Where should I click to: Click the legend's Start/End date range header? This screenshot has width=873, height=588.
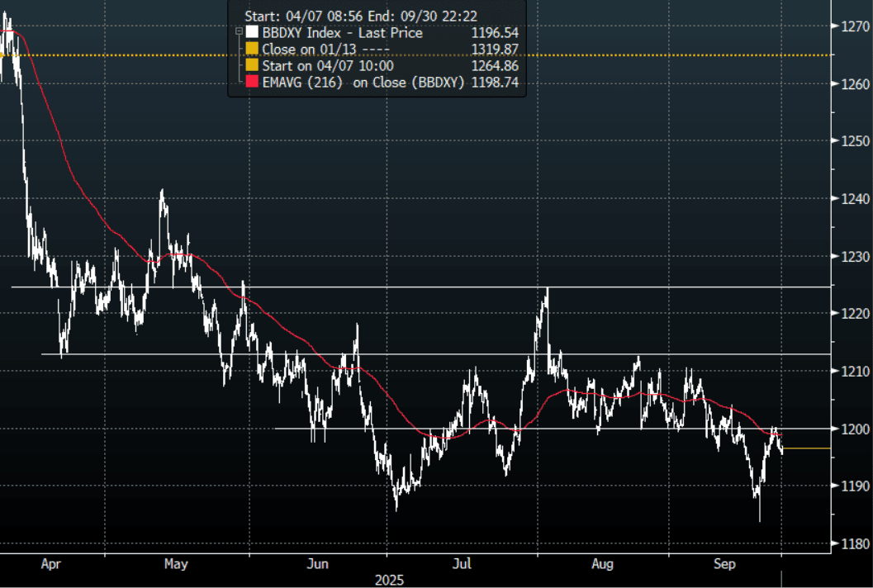pos(361,15)
